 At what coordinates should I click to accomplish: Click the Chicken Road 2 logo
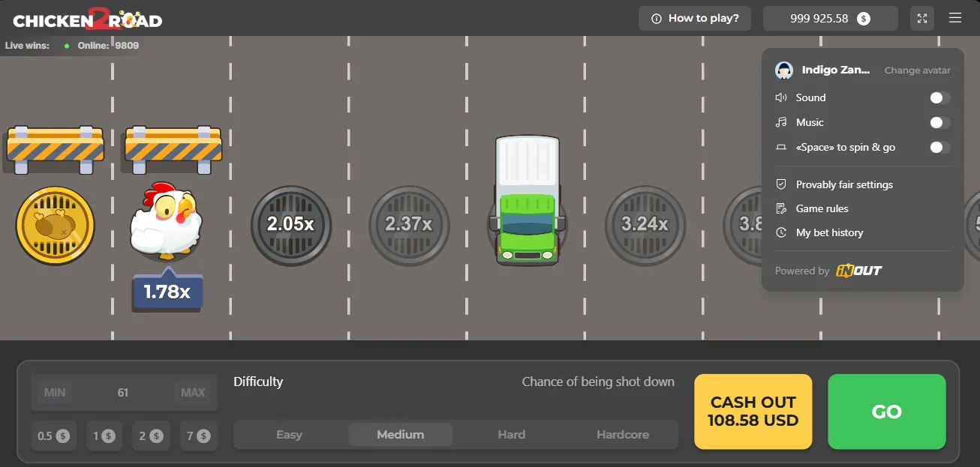point(88,19)
